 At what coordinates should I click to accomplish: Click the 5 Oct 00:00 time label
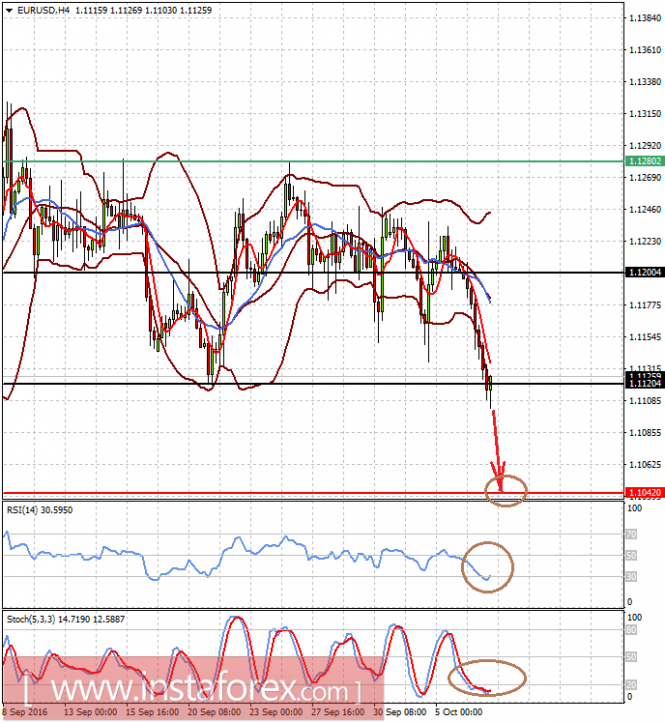point(458,712)
